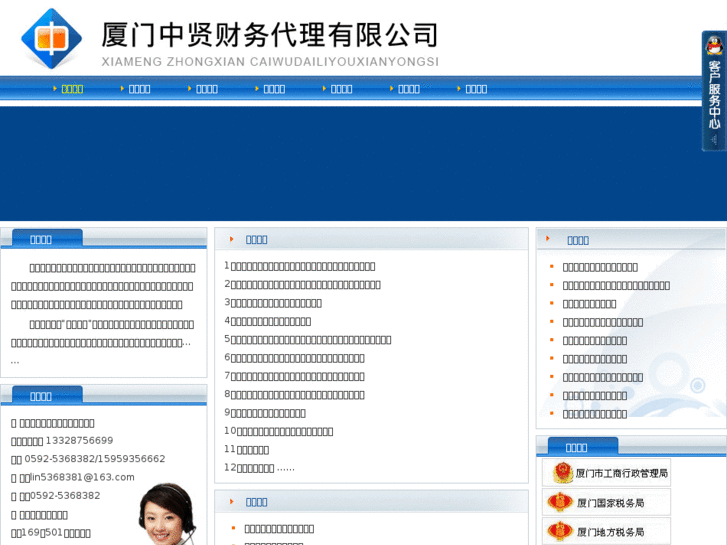Open list entry numbered 10
727x545 pixels.
pos(279,431)
